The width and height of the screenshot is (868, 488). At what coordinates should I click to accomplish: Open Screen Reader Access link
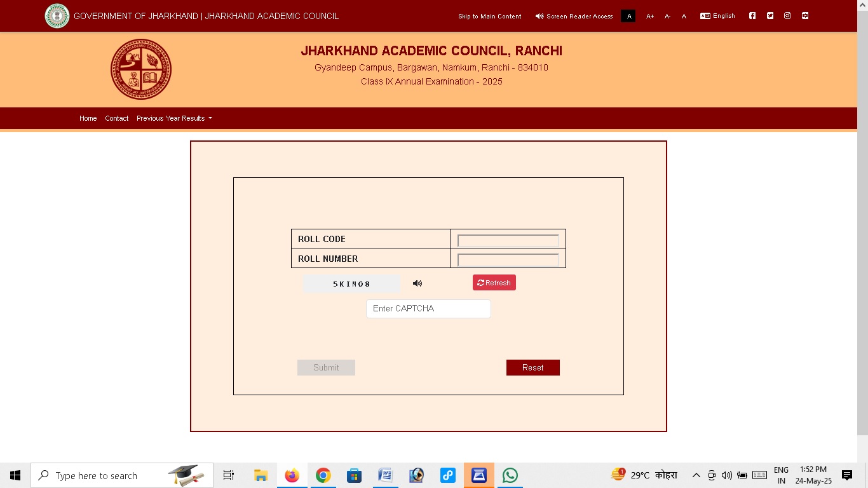(x=574, y=17)
